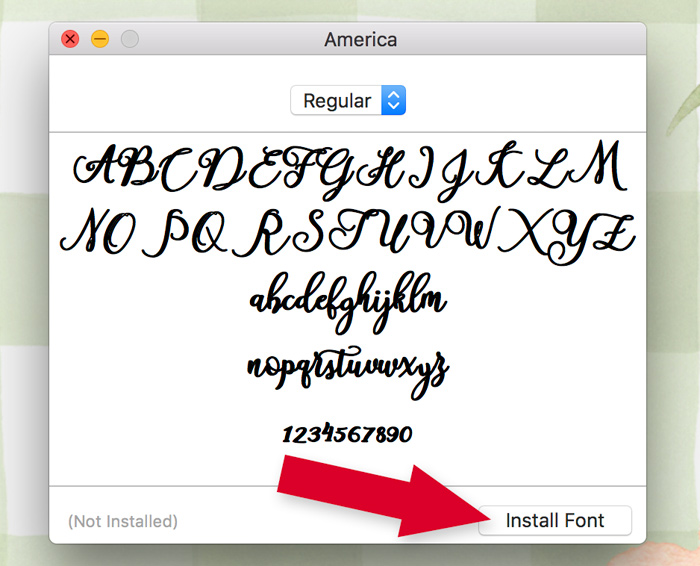This screenshot has width=700, height=566.
Task: Click the 1234567890 numerals preview line
Action: 347,433
